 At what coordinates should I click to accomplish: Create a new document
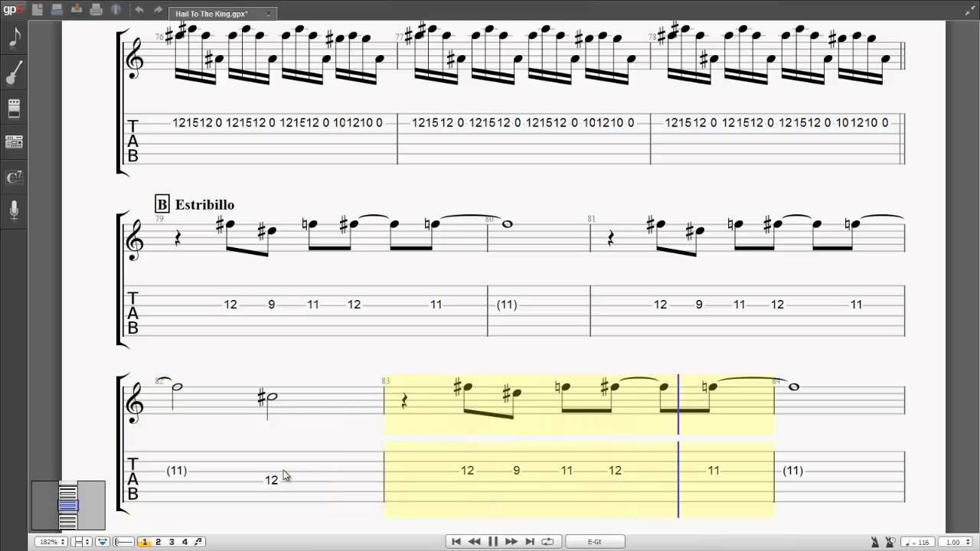[37, 10]
